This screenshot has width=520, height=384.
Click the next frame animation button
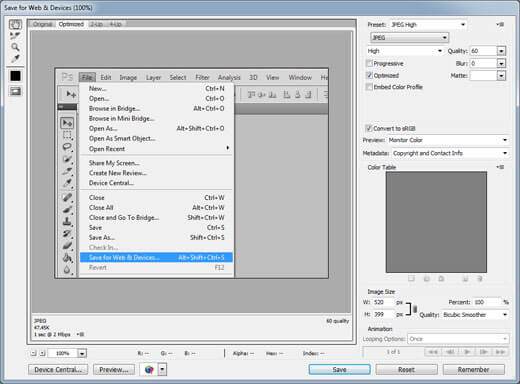click(484, 352)
